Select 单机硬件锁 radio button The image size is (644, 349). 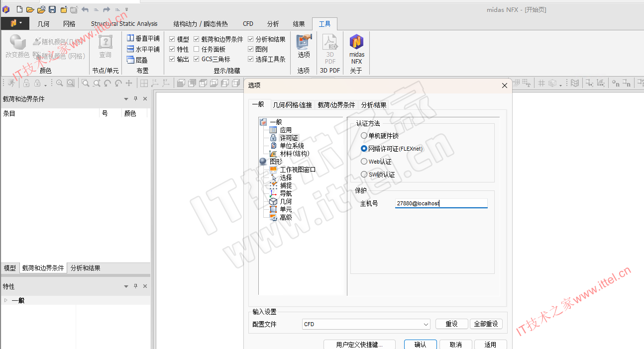coord(364,136)
